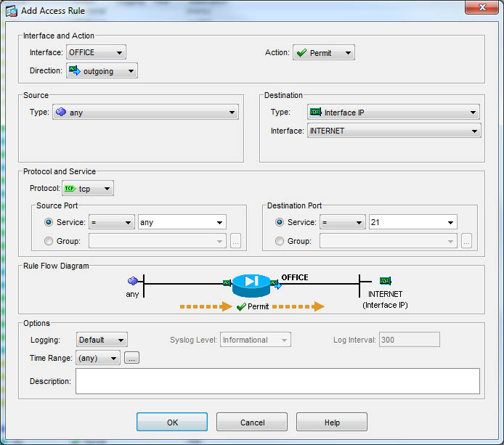
Task: Close the Add Access Rule dialog
Action: tap(481, 7)
